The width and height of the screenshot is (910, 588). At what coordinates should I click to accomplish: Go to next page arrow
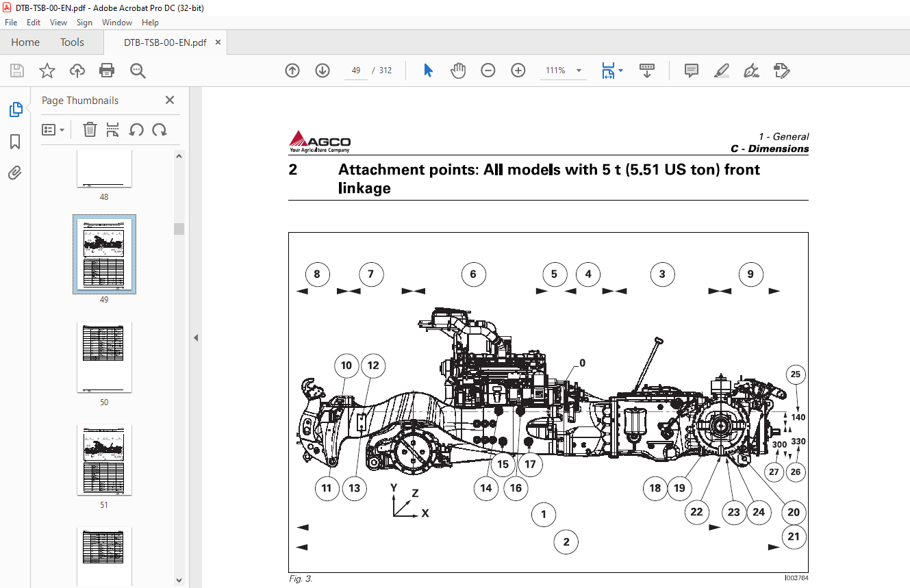[x=323, y=71]
